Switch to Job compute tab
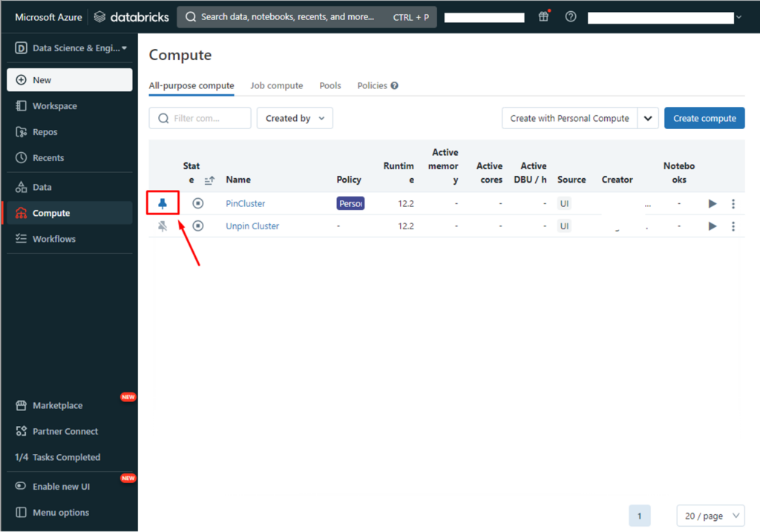 276,86
